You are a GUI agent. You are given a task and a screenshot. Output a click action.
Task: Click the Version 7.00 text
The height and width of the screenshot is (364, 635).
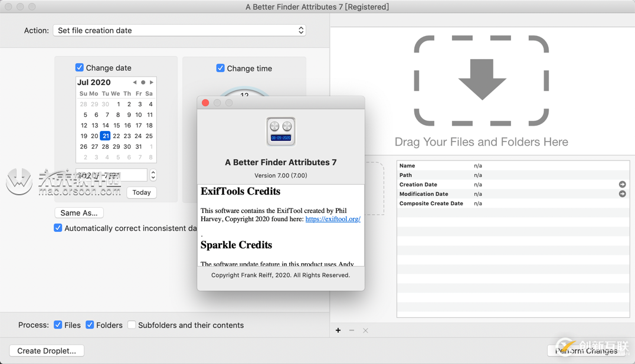coord(281,175)
